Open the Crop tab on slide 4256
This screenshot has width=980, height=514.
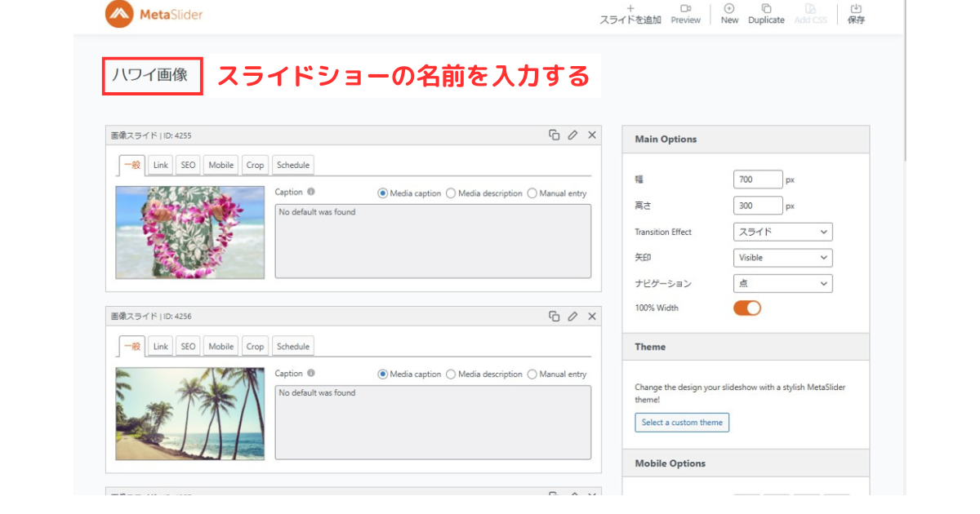click(x=255, y=345)
